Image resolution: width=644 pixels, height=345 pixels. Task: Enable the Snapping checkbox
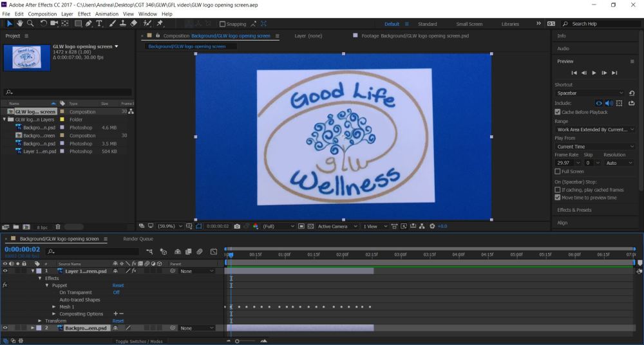(223, 24)
